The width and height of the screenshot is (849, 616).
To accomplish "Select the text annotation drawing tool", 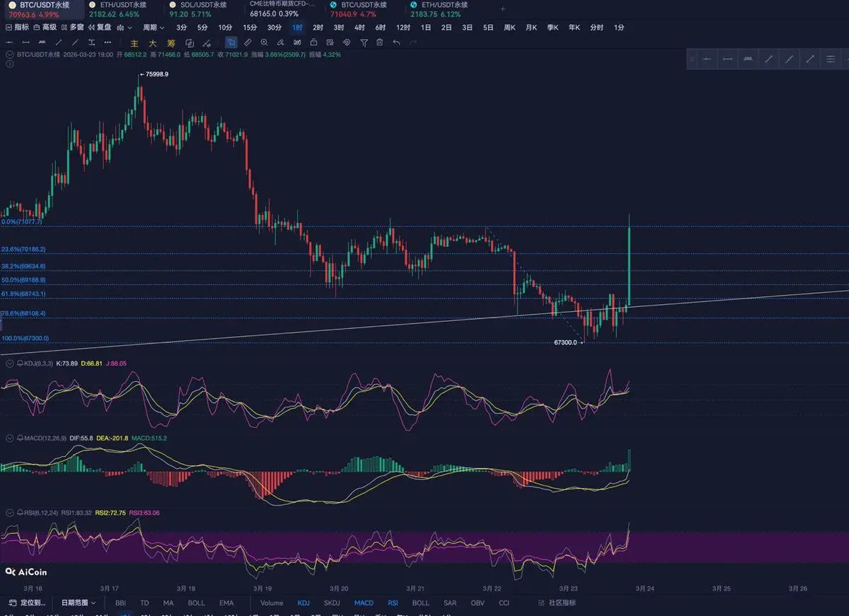I will coord(92,42).
